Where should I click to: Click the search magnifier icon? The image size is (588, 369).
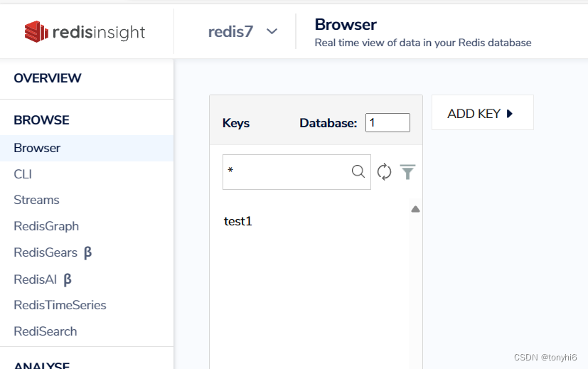click(358, 171)
